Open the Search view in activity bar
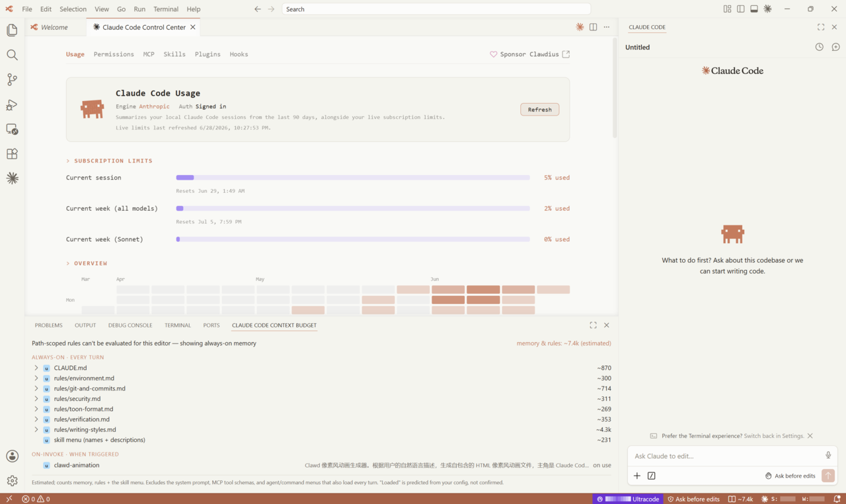 [12, 55]
